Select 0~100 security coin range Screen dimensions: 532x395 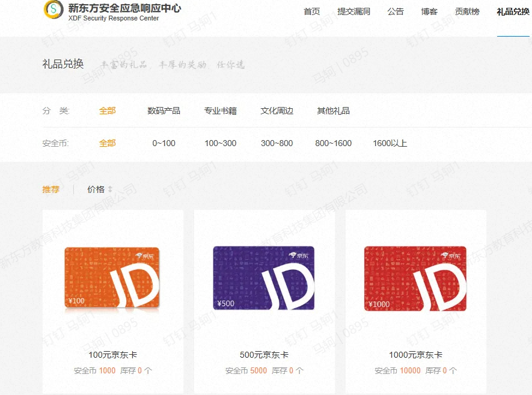click(x=164, y=143)
